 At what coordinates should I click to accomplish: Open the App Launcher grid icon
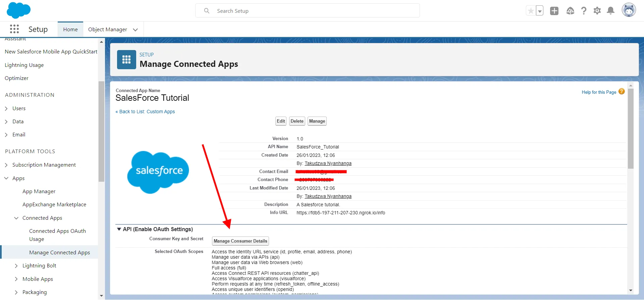click(x=14, y=29)
